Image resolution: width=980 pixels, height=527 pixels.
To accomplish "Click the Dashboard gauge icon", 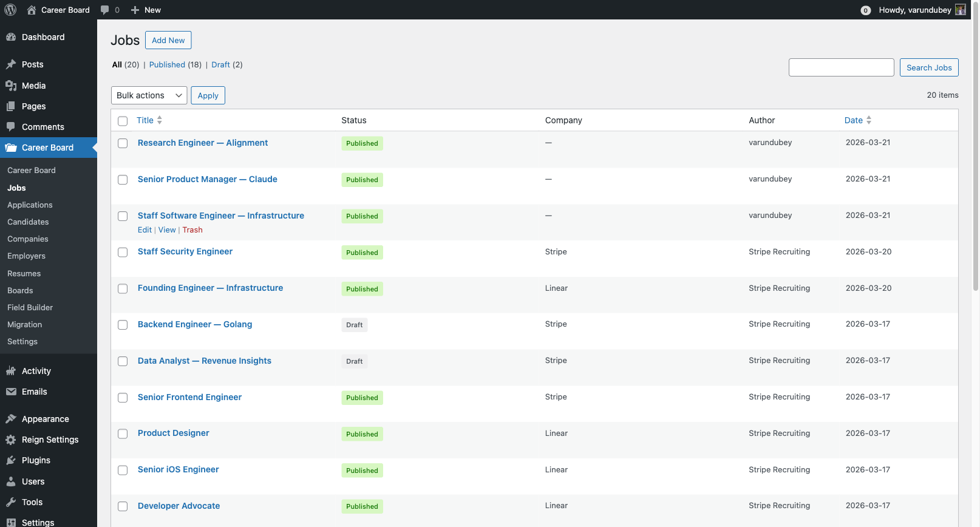I will pos(11,37).
